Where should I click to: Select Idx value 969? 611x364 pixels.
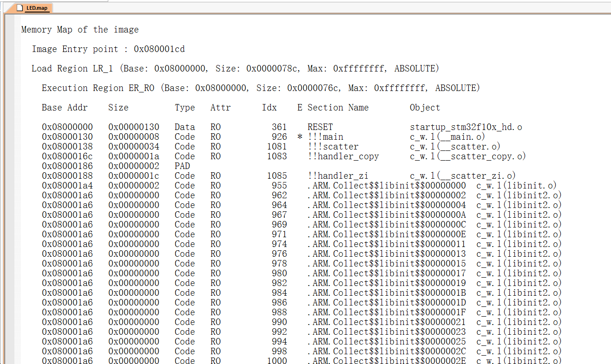280,225
